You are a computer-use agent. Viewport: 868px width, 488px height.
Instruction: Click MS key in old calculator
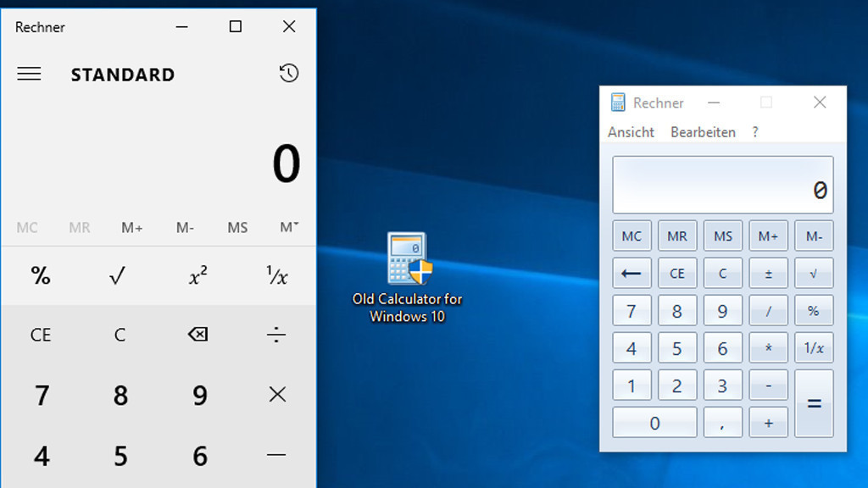point(722,236)
